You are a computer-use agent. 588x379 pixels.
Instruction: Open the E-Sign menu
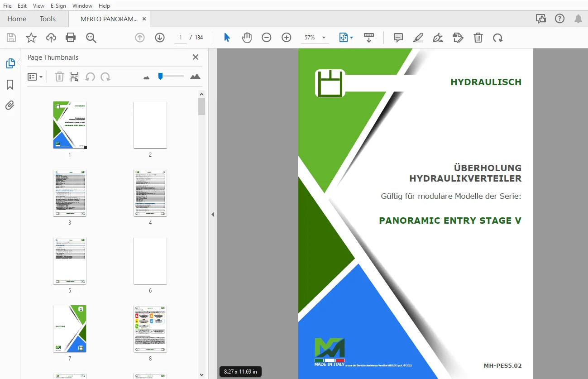pos(58,5)
